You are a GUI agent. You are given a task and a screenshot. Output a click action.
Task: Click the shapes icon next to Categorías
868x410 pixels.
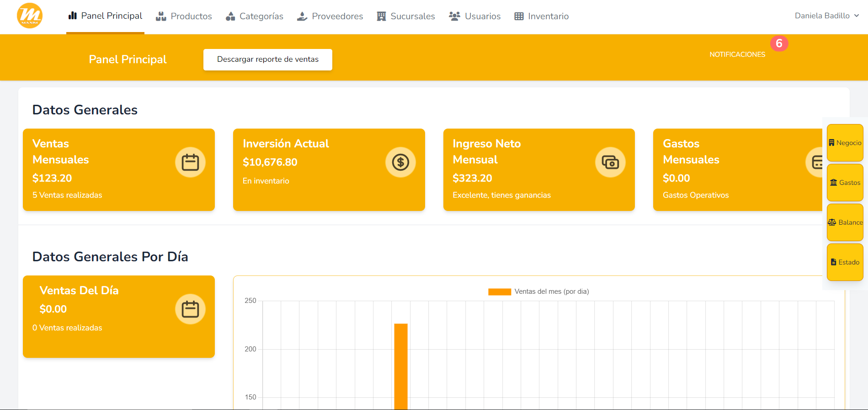coord(230,16)
